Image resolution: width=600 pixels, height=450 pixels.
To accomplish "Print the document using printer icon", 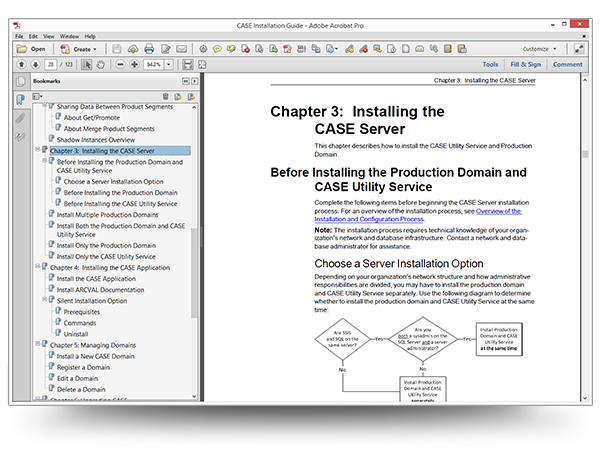I will pyautogui.click(x=149, y=49).
